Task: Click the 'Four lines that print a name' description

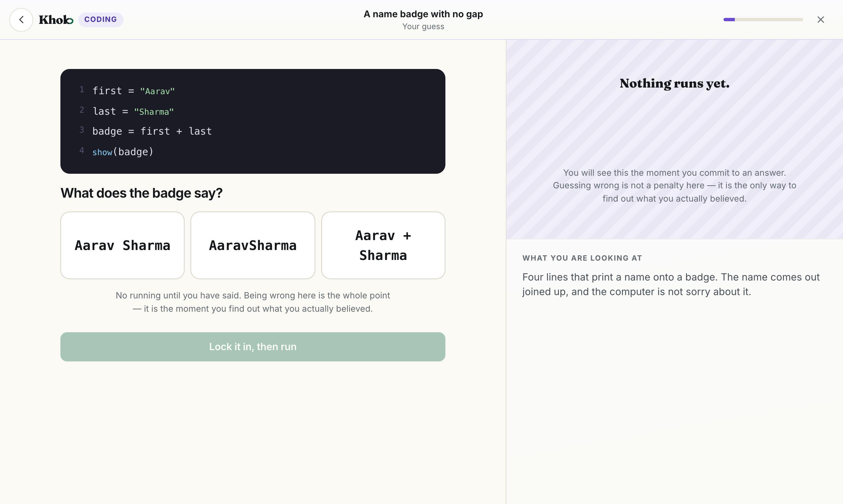Action: (671, 284)
